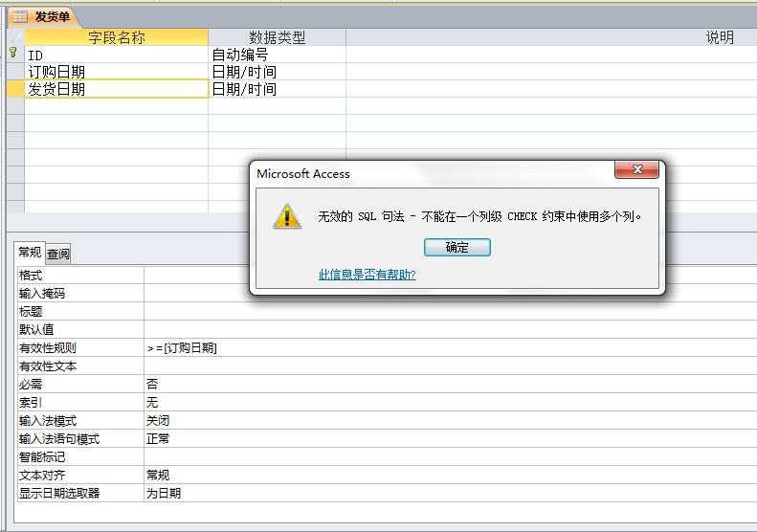Image resolution: width=757 pixels, height=532 pixels.
Task: Switch to the 查阅 properties tab
Action: click(x=58, y=254)
